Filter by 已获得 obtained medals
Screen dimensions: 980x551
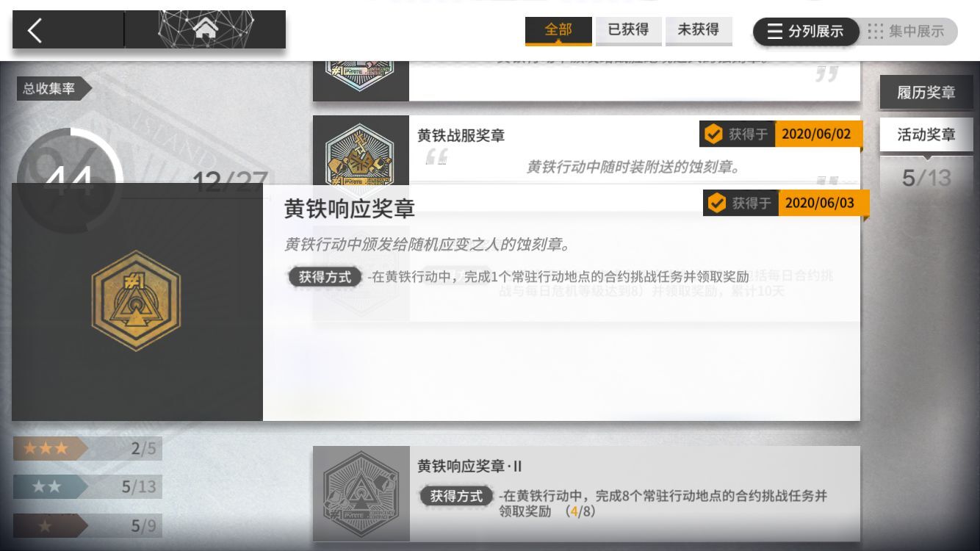[x=628, y=30]
